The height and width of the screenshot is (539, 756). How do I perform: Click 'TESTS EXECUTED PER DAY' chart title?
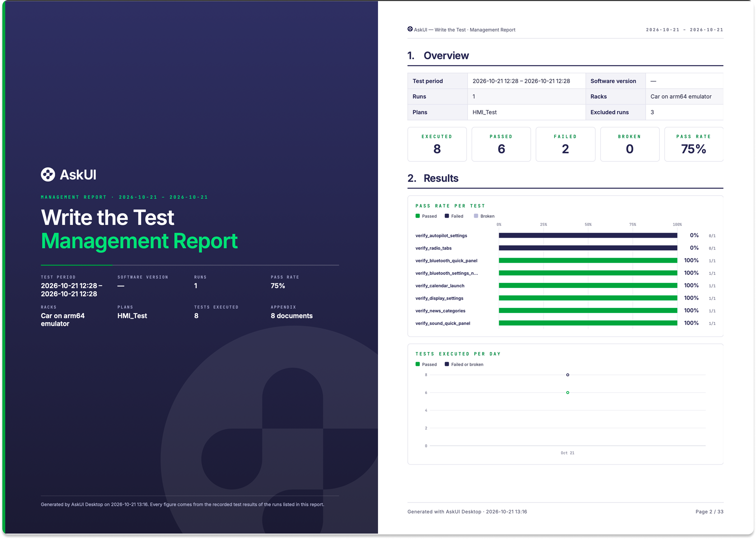(458, 354)
